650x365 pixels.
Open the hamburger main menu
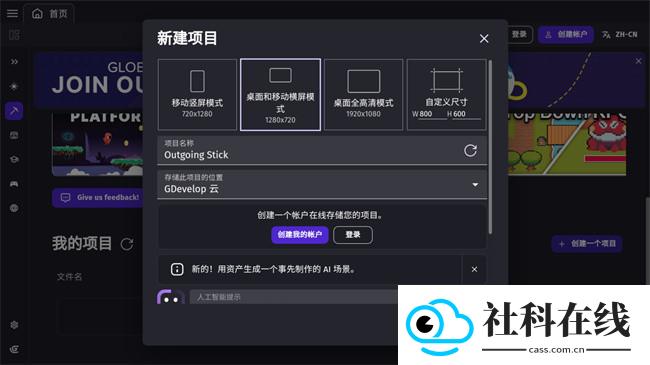(12, 13)
